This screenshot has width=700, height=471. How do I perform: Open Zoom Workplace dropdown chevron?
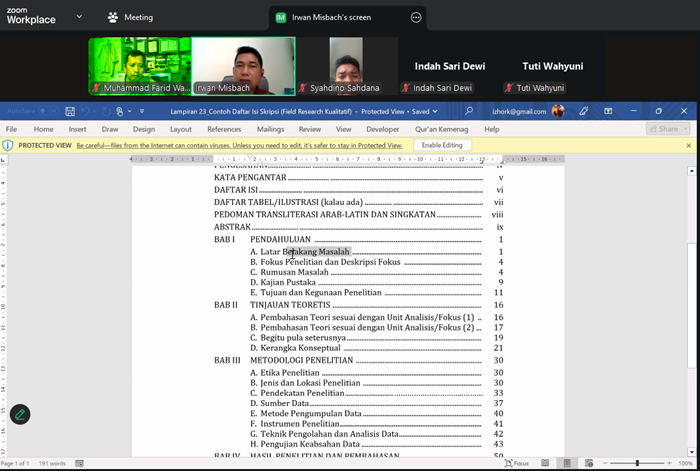pyautogui.click(x=79, y=17)
